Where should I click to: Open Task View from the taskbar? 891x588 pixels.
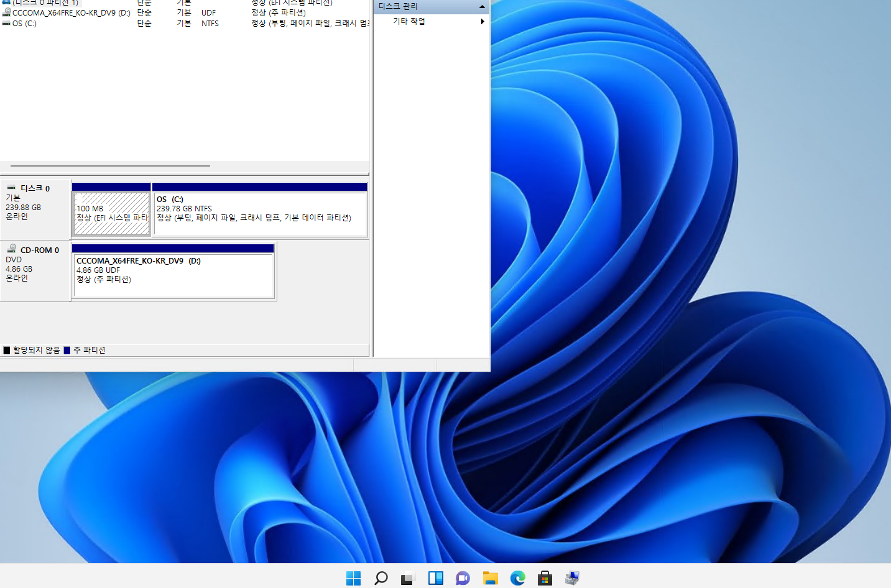408,579
